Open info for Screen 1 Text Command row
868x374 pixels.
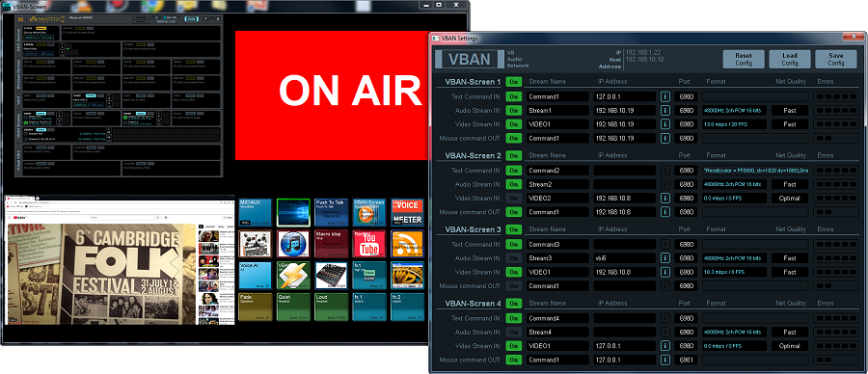665,96
